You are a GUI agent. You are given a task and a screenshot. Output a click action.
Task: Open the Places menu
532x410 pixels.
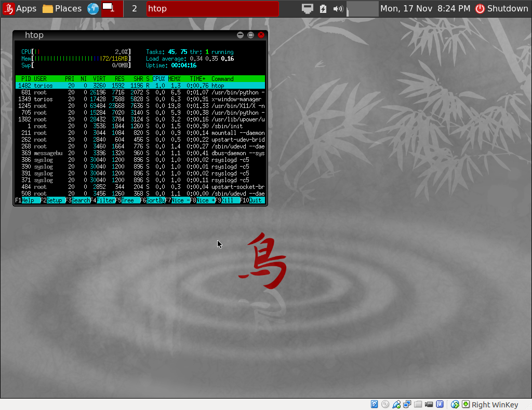tap(62, 8)
